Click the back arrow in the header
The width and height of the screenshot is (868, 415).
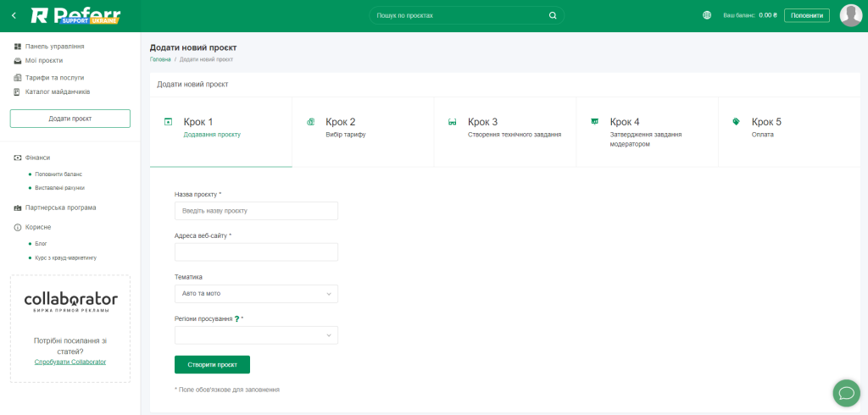(x=14, y=15)
